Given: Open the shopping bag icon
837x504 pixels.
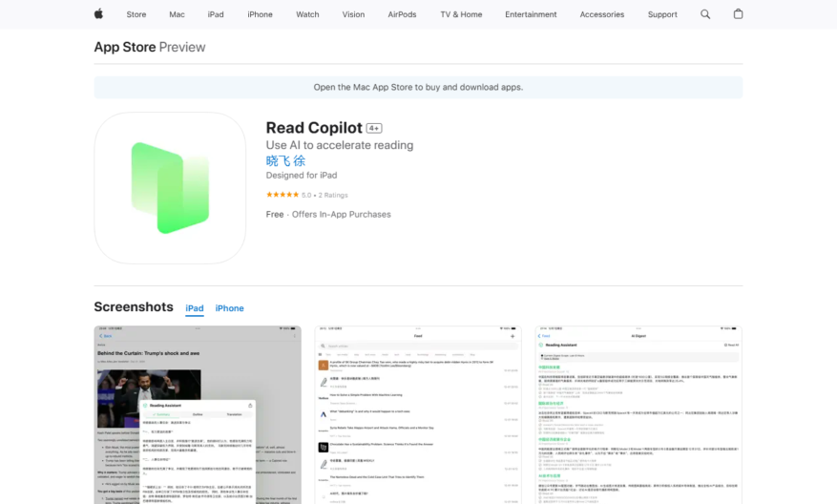Looking at the screenshot, I should coord(738,14).
